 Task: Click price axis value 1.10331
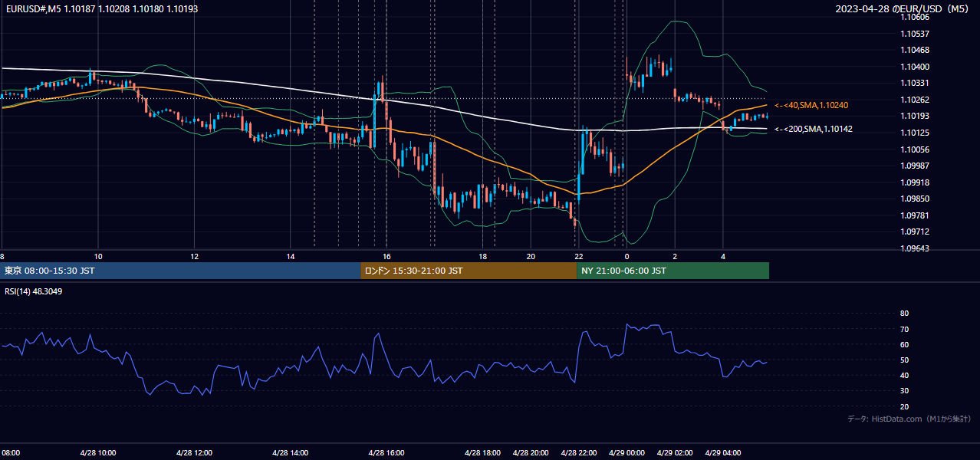click(916, 83)
